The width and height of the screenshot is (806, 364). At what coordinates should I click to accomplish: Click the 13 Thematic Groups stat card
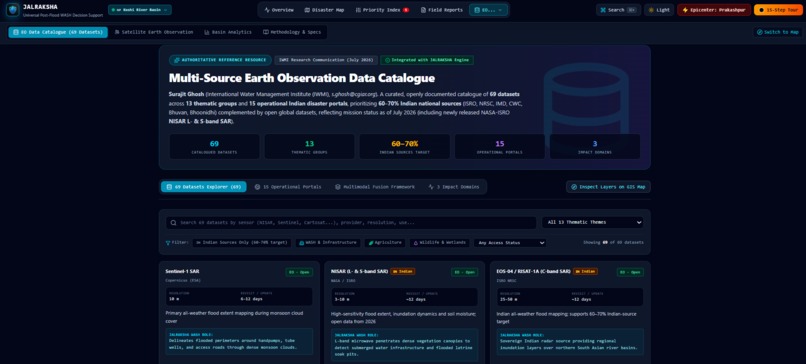click(309, 147)
